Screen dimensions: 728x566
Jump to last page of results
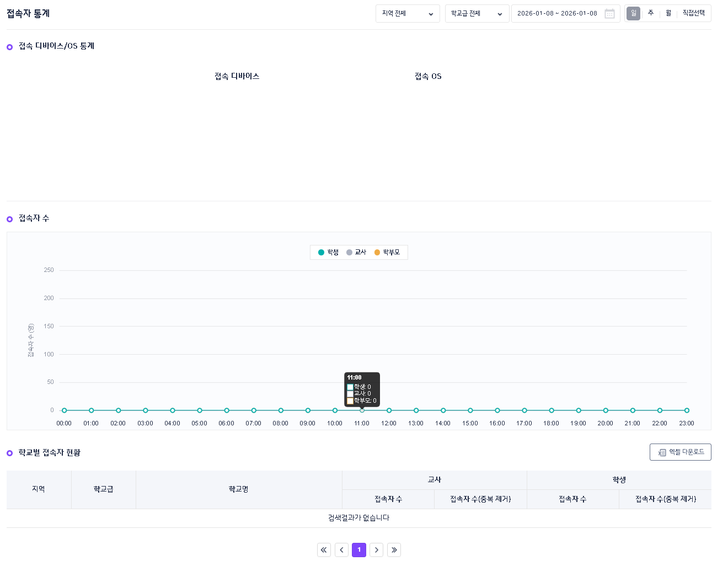point(394,550)
